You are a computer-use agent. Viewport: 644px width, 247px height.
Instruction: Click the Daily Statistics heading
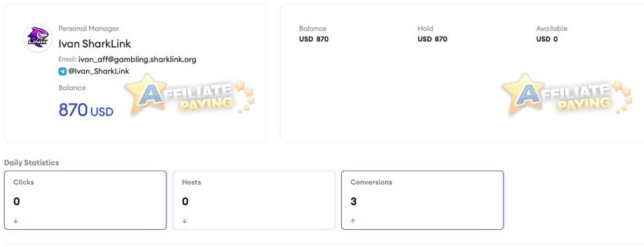point(32,162)
